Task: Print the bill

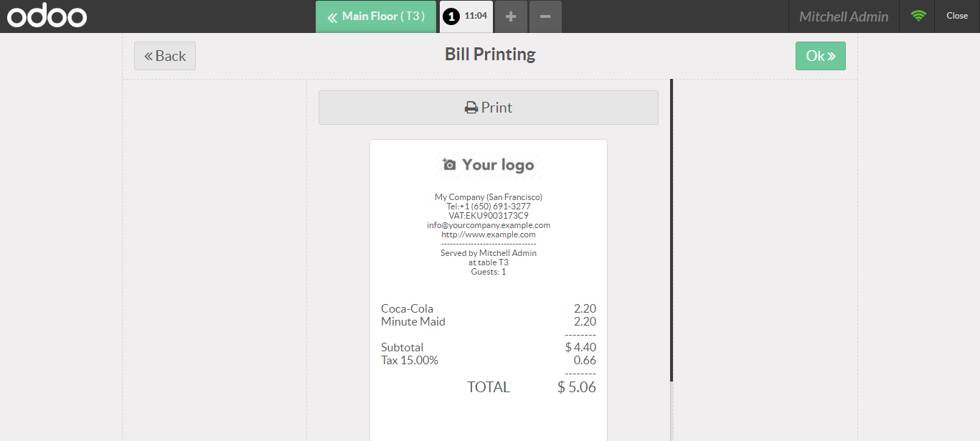Action: (489, 108)
